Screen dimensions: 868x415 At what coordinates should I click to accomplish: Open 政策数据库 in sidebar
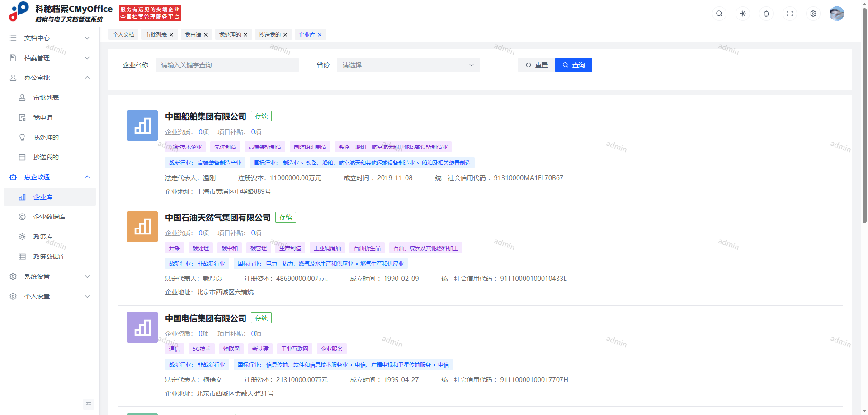point(50,256)
